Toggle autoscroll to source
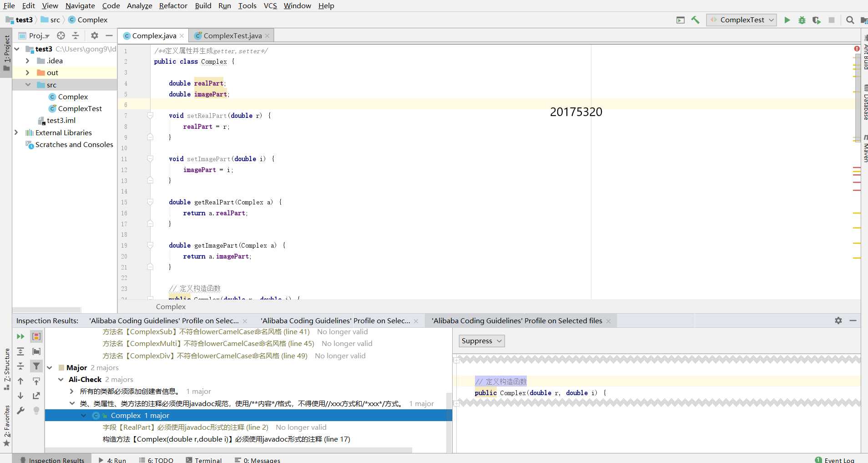Screen dimensions: 868x463 pyautogui.click(x=36, y=381)
